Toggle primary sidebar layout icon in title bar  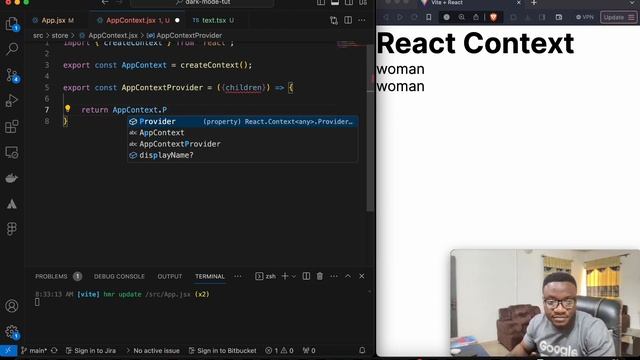point(321,2)
